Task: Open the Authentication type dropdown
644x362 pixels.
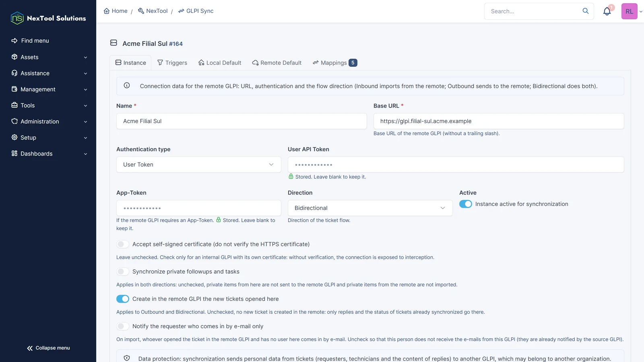Action: pos(199,165)
